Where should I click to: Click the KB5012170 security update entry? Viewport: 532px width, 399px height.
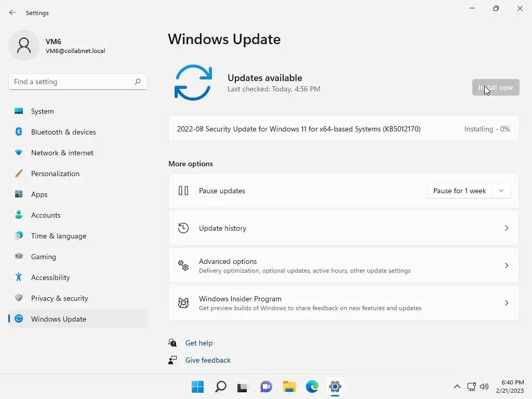coord(344,129)
